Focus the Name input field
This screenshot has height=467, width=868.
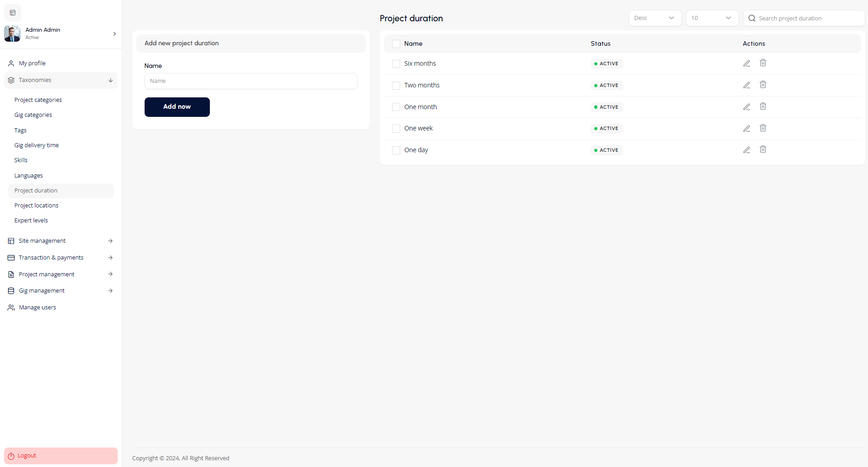[251, 81]
